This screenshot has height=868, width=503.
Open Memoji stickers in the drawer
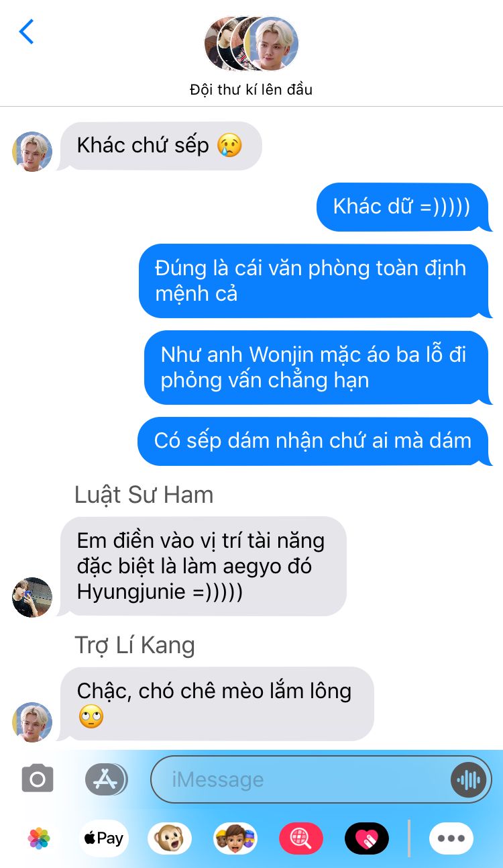point(235,838)
